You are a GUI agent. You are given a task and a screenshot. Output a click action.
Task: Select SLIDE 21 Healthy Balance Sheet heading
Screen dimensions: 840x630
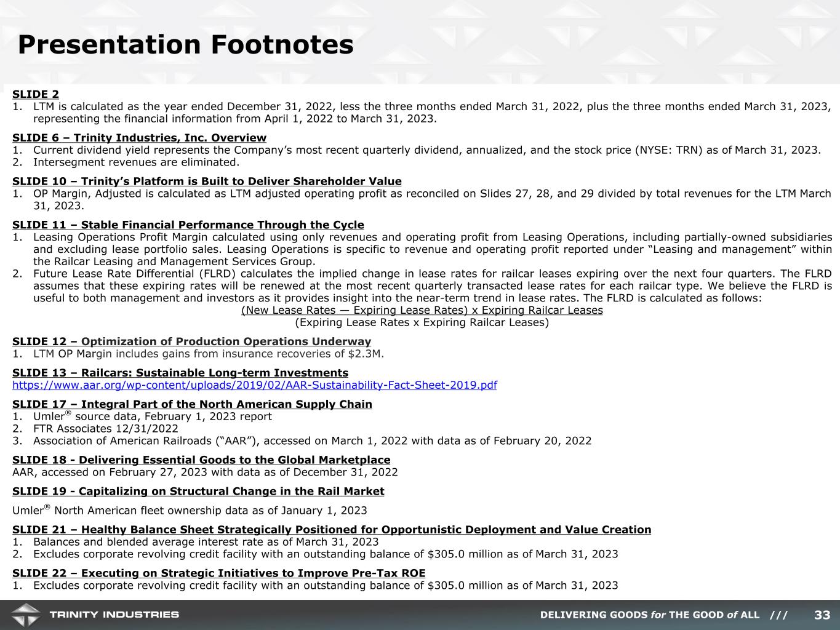click(332, 530)
